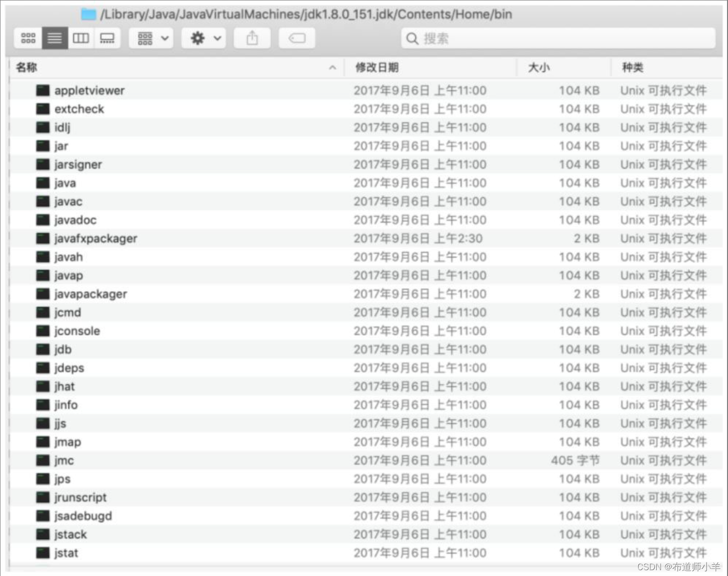Click the jjs file name
Screen dimensions: 728x576
(60, 424)
